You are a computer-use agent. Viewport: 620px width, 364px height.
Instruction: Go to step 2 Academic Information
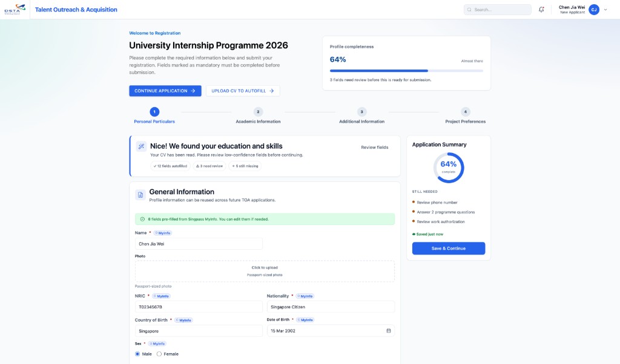coord(258,115)
